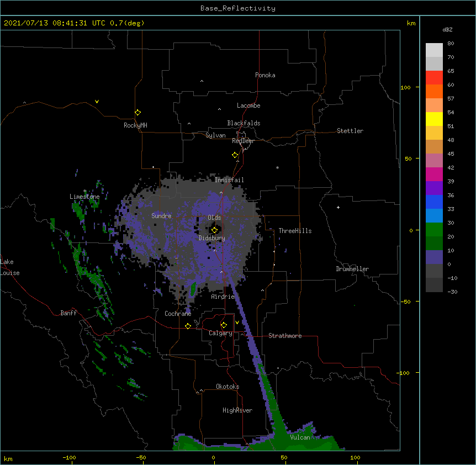Click the Drumheller label

point(352,269)
